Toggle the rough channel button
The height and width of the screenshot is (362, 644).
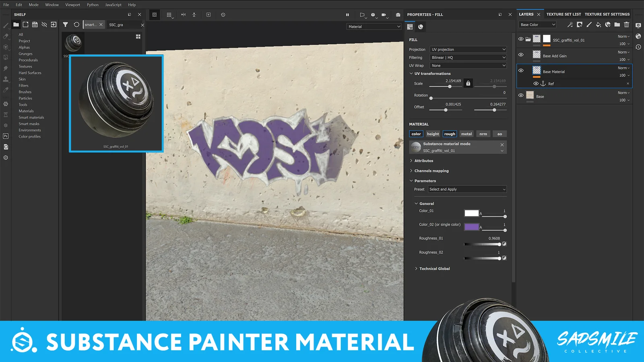pos(450,134)
